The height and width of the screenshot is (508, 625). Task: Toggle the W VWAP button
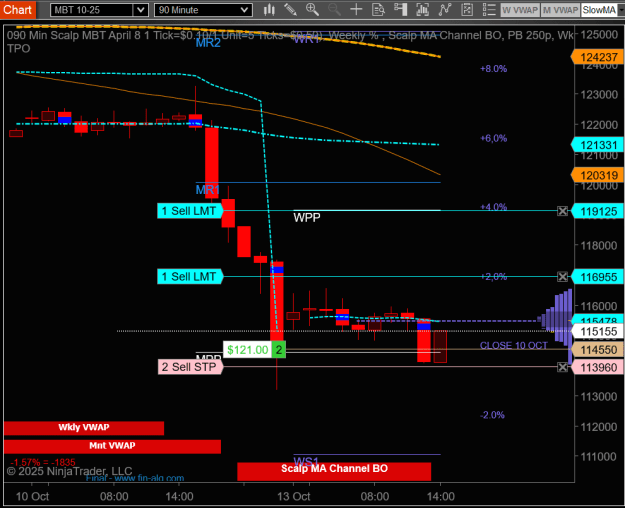520,10
